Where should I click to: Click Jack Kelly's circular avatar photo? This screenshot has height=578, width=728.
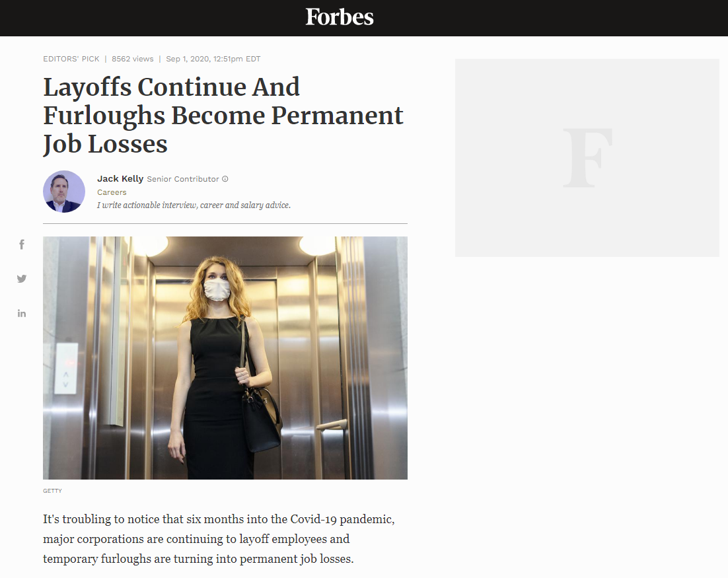click(64, 192)
